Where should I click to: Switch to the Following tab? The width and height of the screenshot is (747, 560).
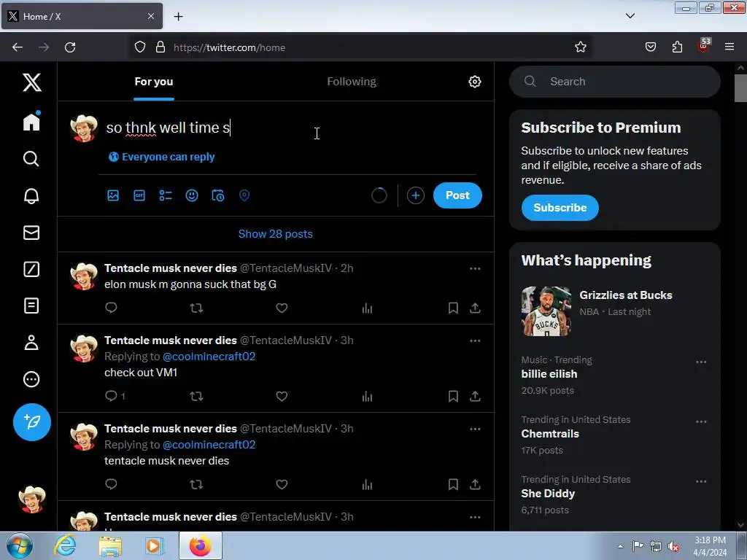point(352,82)
